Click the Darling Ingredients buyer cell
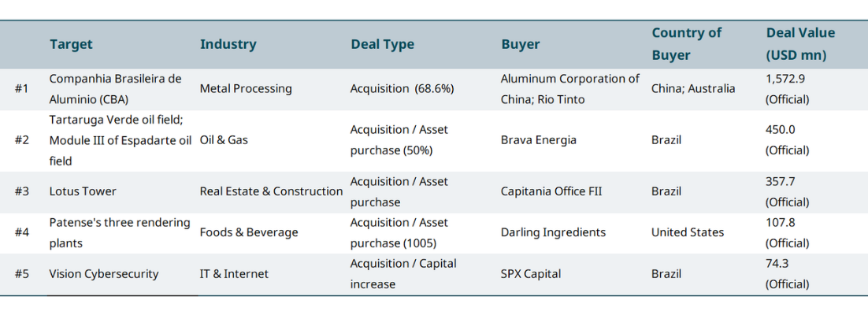 (553, 233)
